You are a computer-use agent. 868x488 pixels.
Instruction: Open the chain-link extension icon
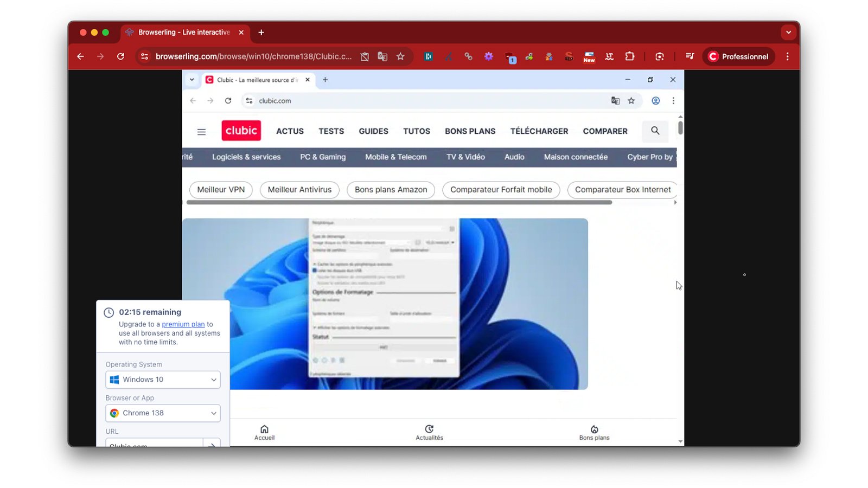(x=468, y=56)
